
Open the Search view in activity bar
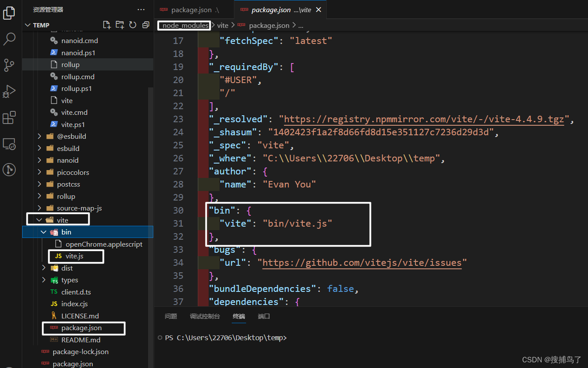click(x=9, y=39)
